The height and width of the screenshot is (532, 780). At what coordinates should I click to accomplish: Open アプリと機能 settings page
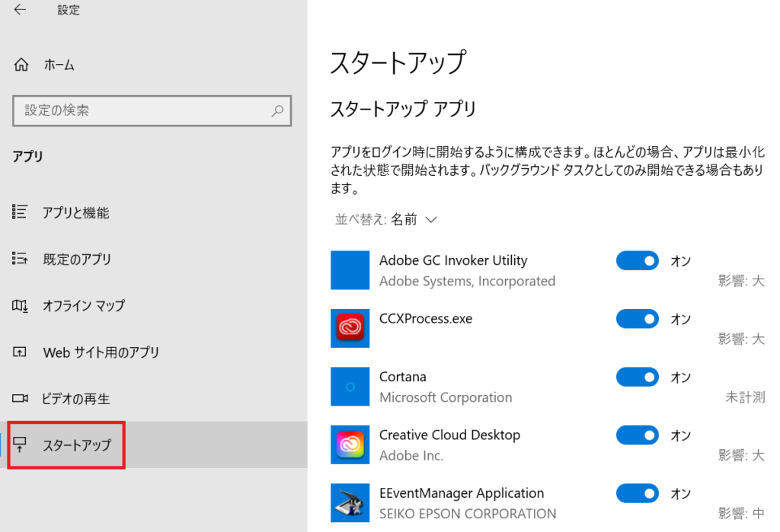pos(154,212)
